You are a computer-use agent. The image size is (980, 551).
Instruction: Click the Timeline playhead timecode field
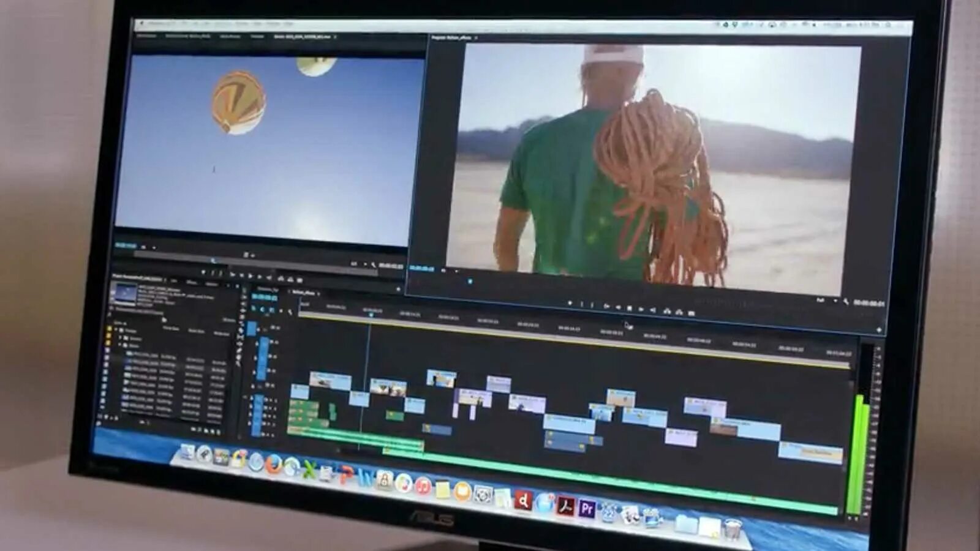click(x=265, y=297)
